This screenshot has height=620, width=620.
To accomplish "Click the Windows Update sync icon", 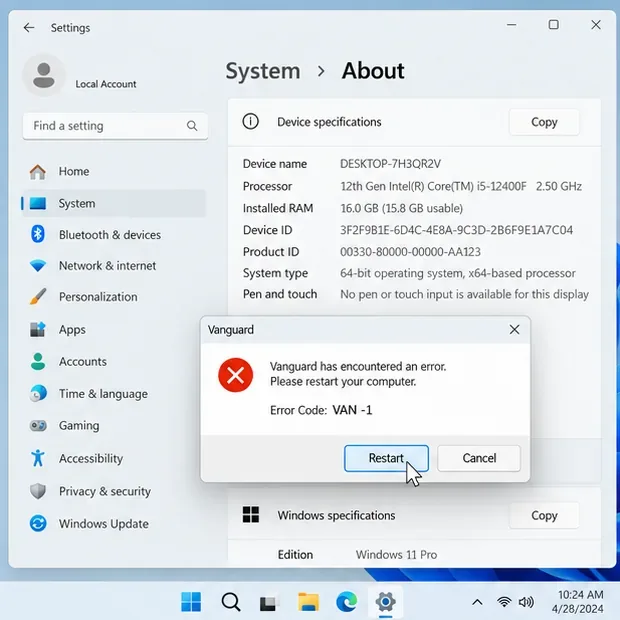I will coord(38,524).
